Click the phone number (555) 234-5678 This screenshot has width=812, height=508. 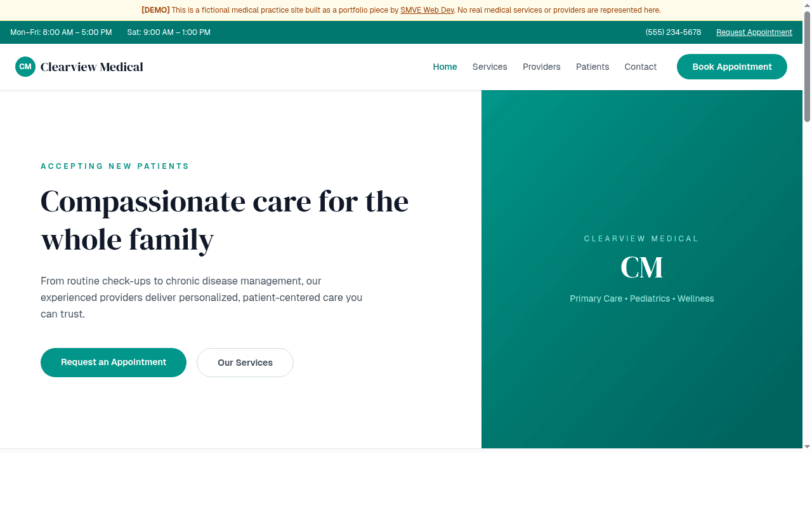coord(673,32)
